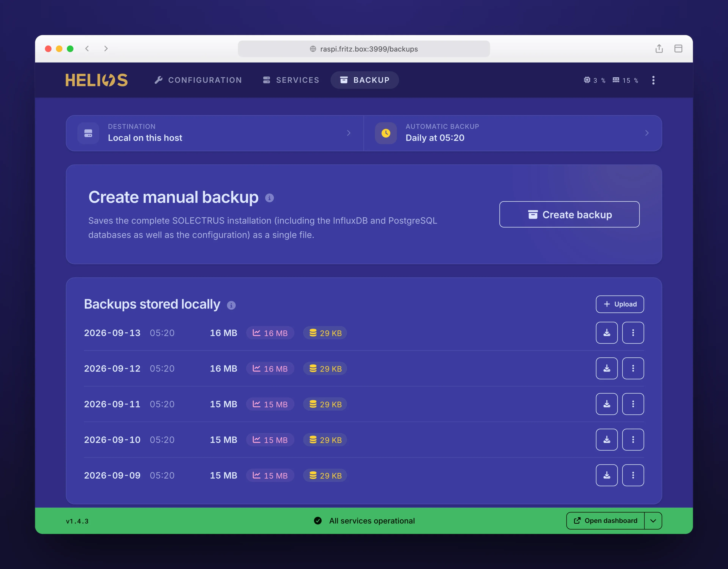Expand the Open dashboard dropdown arrow

(653, 521)
